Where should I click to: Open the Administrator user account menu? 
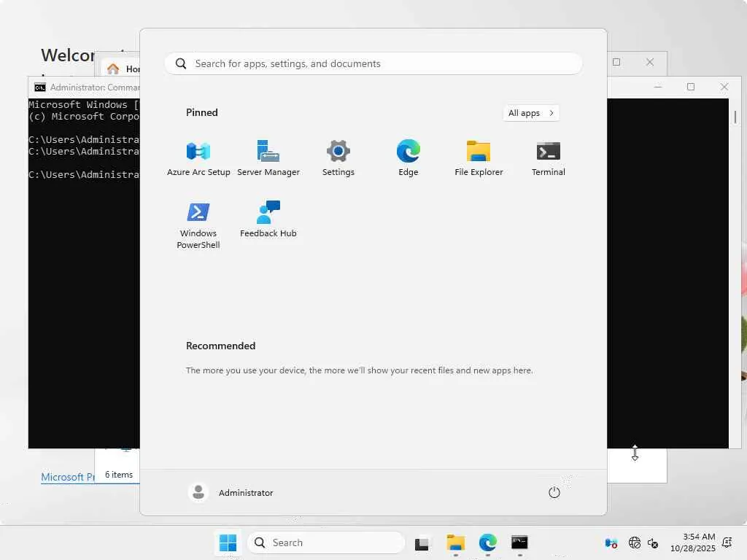tap(231, 492)
